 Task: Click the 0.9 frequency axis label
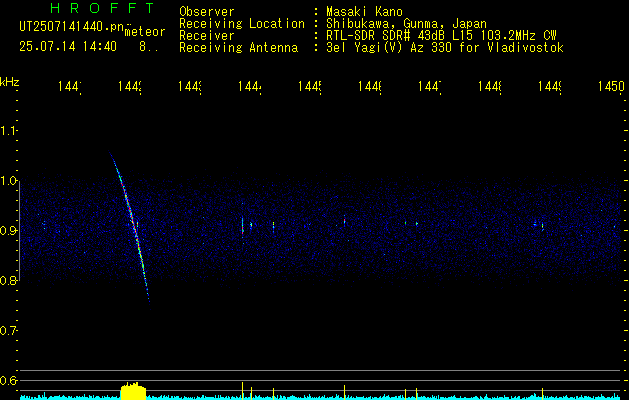point(8,231)
